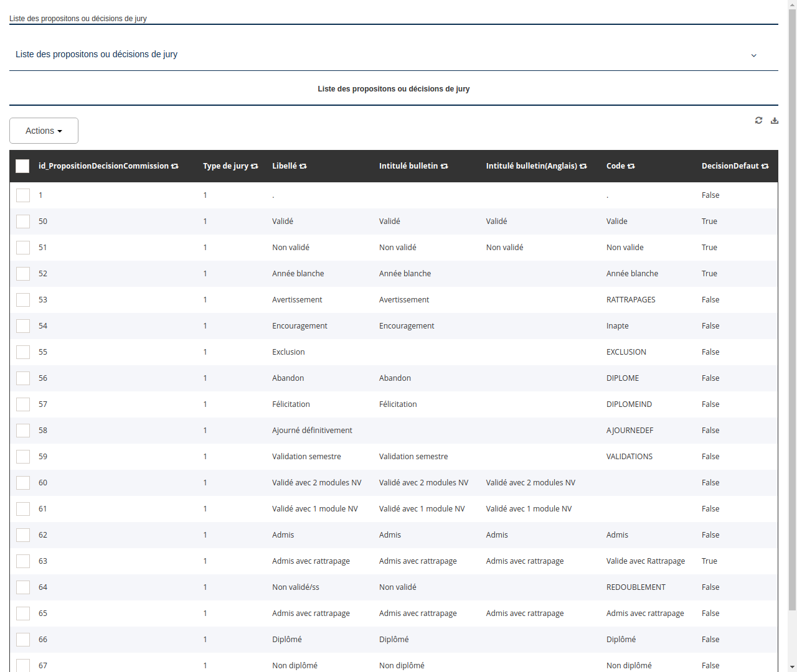Check the Diplômé row checkbox
The height and width of the screenshot is (672, 797).
23,639
